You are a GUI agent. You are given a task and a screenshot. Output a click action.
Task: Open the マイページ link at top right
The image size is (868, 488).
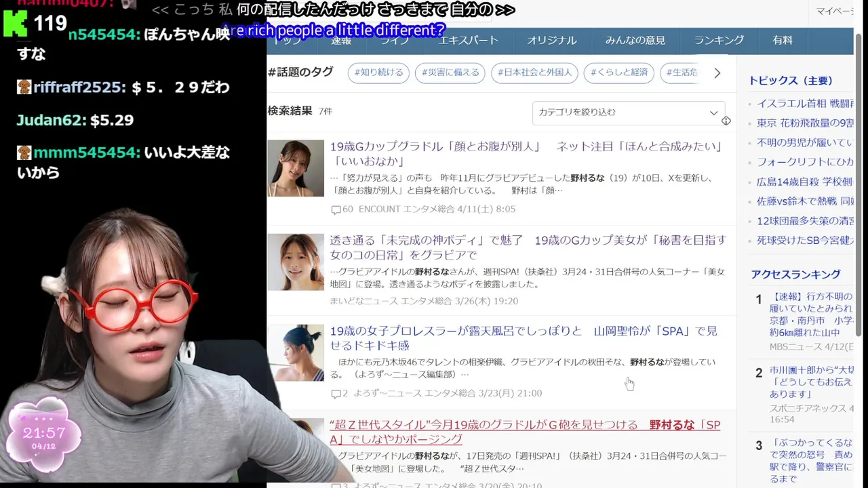[835, 11]
